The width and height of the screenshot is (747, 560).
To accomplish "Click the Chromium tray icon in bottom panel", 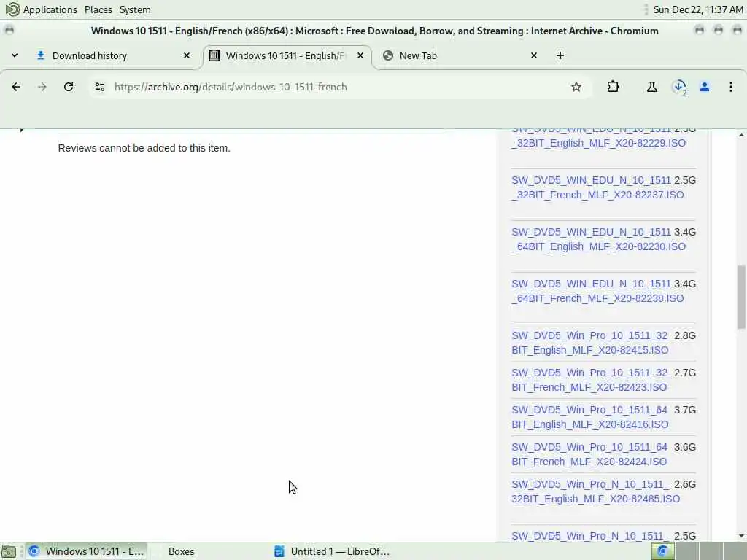I will (662, 551).
